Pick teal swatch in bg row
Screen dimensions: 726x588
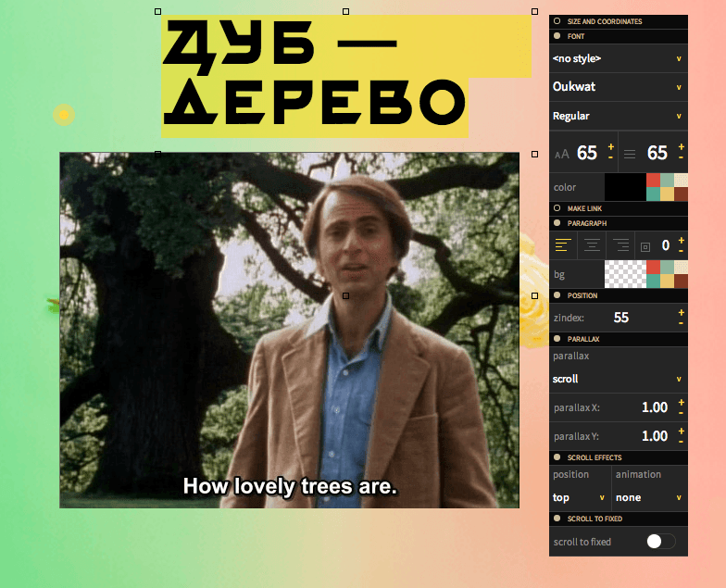[654, 281]
